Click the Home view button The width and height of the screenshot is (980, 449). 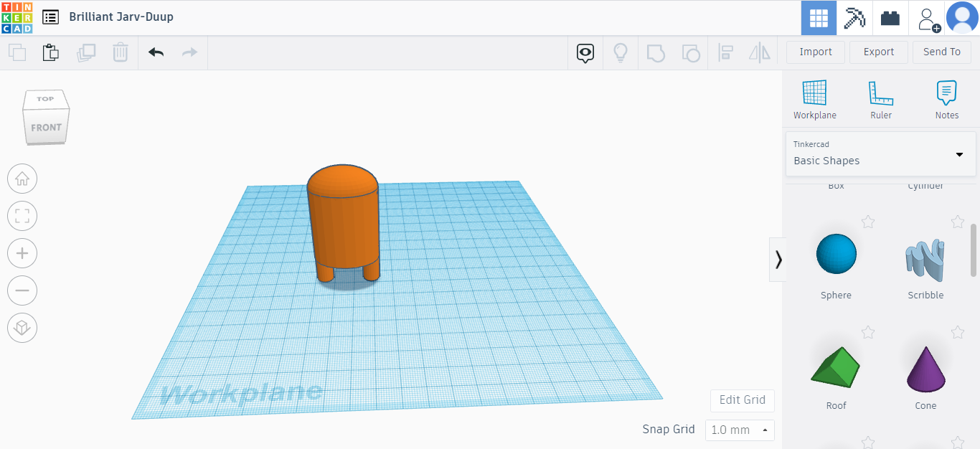(x=22, y=179)
